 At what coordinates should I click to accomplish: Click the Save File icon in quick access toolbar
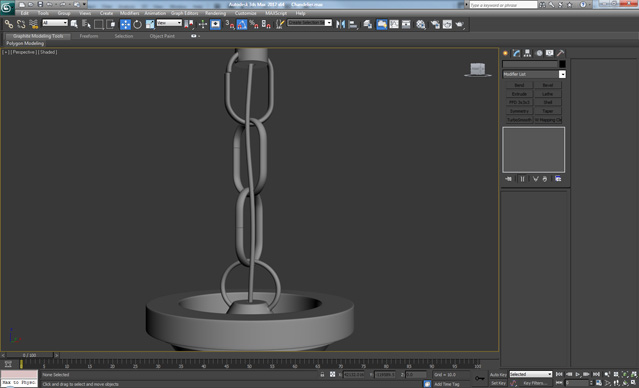(x=40, y=4)
